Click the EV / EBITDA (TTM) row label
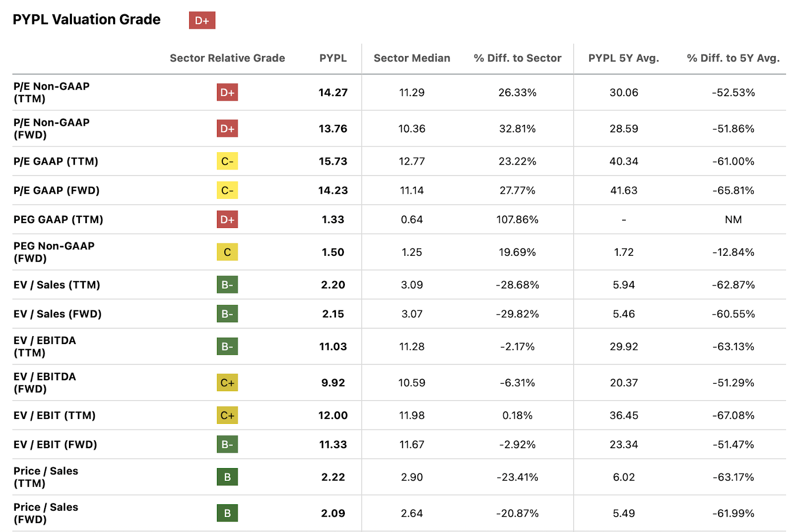The height and width of the screenshot is (532, 794). [x=45, y=347]
